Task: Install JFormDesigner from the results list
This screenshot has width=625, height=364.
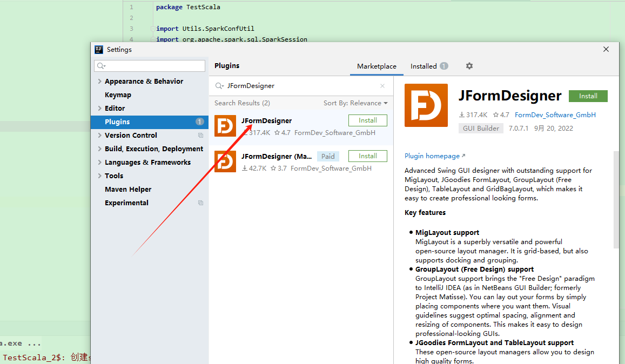Action: [367, 120]
